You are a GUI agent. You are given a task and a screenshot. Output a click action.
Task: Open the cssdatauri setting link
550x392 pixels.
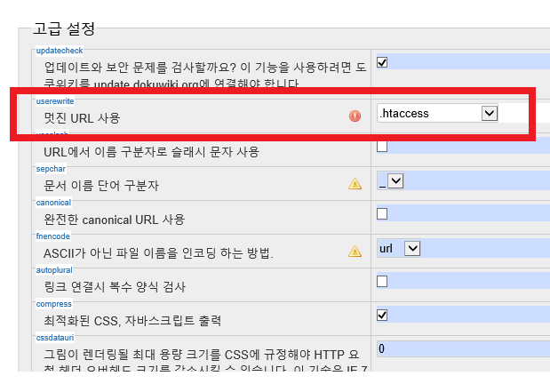[x=55, y=338]
